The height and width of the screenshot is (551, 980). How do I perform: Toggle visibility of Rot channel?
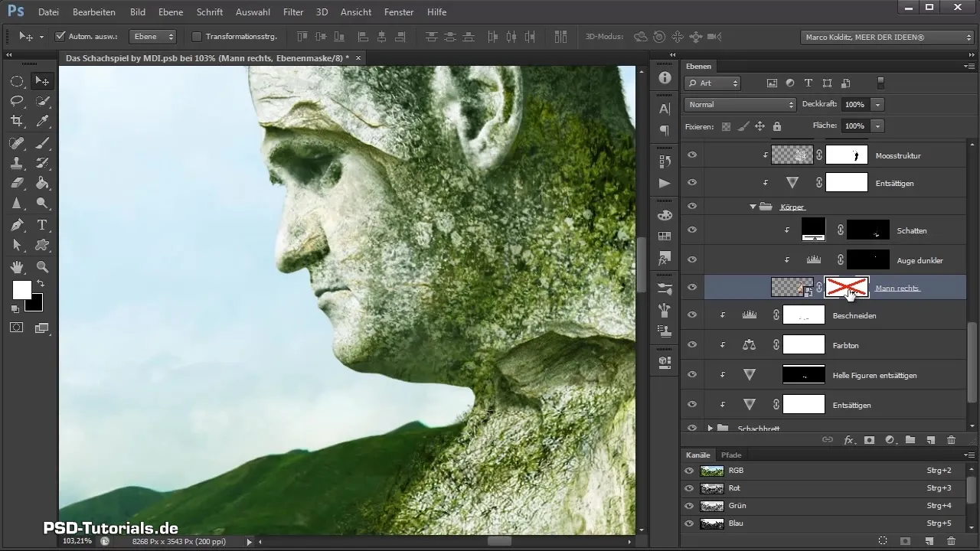688,488
